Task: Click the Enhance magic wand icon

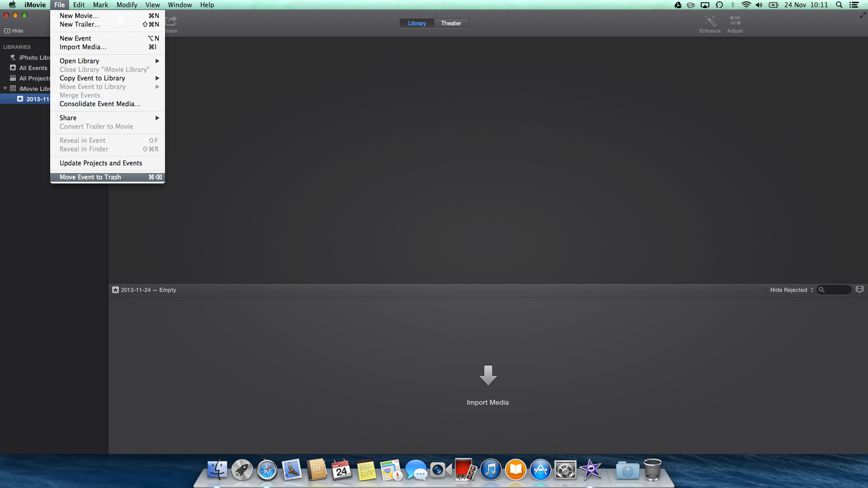Action: (x=710, y=21)
